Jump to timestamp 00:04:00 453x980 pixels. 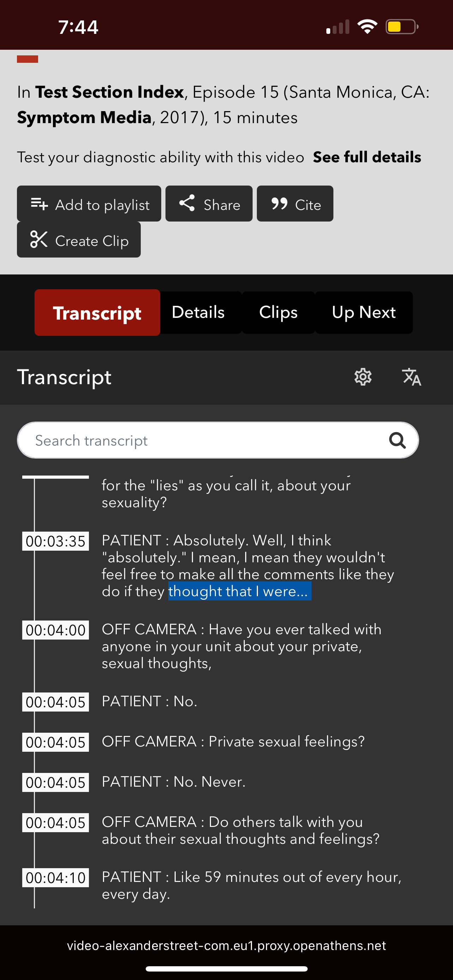55,630
